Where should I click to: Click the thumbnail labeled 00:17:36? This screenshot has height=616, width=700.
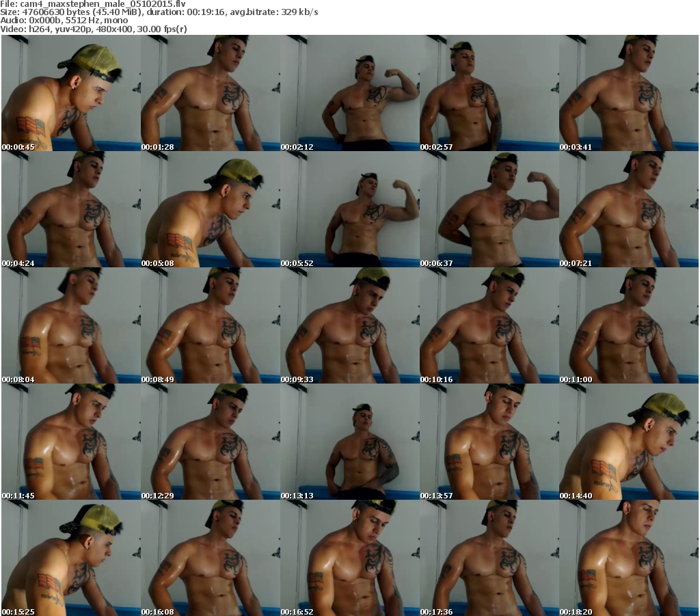(489, 558)
